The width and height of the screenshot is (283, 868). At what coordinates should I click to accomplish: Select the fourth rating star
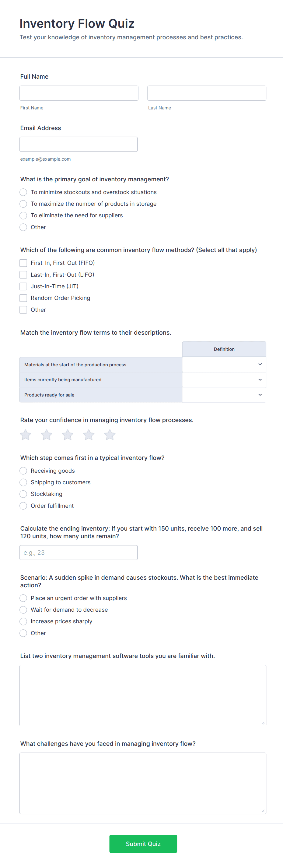pyautogui.click(x=89, y=435)
